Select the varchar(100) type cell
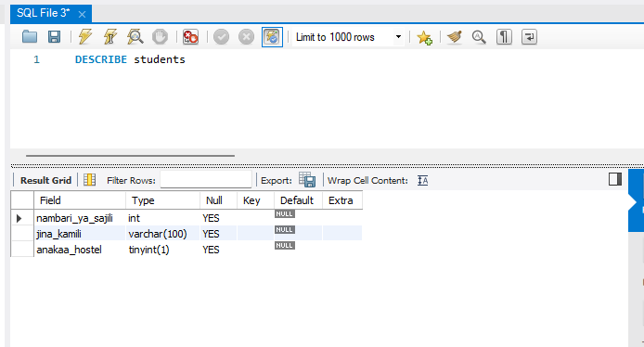 coord(162,234)
